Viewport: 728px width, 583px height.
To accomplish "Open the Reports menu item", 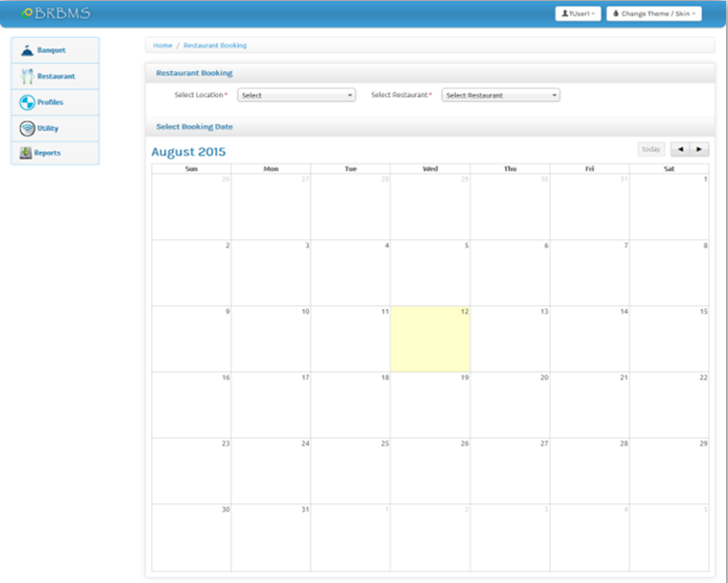I will pos(47,153).
